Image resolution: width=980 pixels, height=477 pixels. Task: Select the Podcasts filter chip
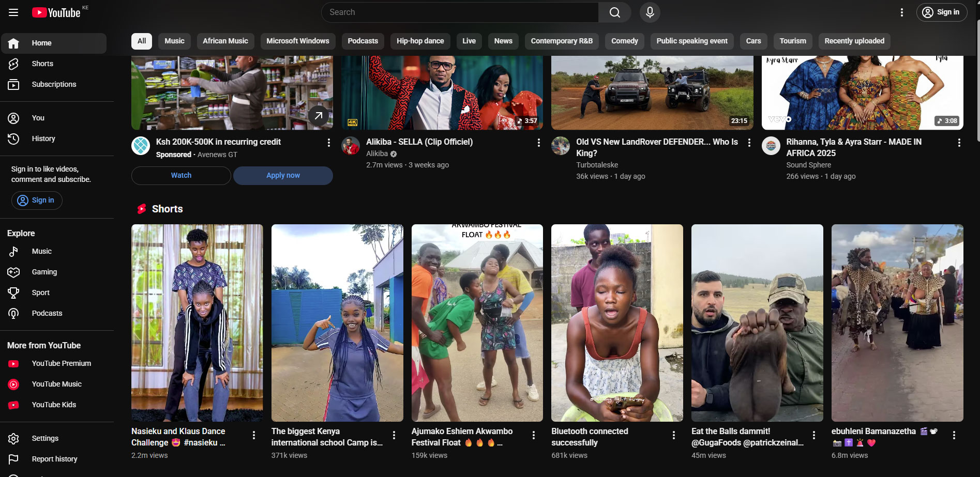pos(363,41)
